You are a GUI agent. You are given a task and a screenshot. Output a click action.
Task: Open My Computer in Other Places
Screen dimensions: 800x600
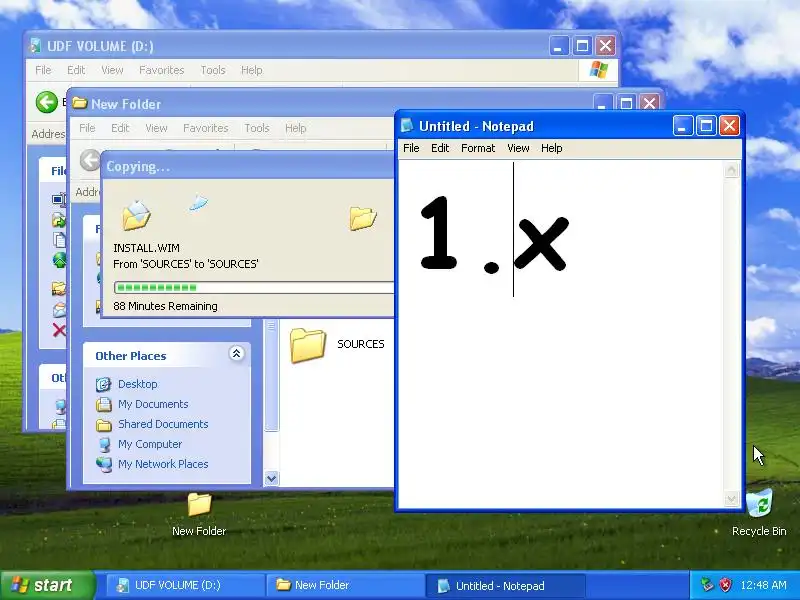[x=150, y=444]
